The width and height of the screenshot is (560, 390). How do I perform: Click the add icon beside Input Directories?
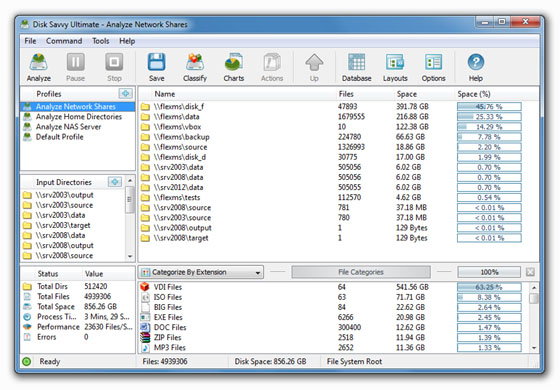pos(115,182)
